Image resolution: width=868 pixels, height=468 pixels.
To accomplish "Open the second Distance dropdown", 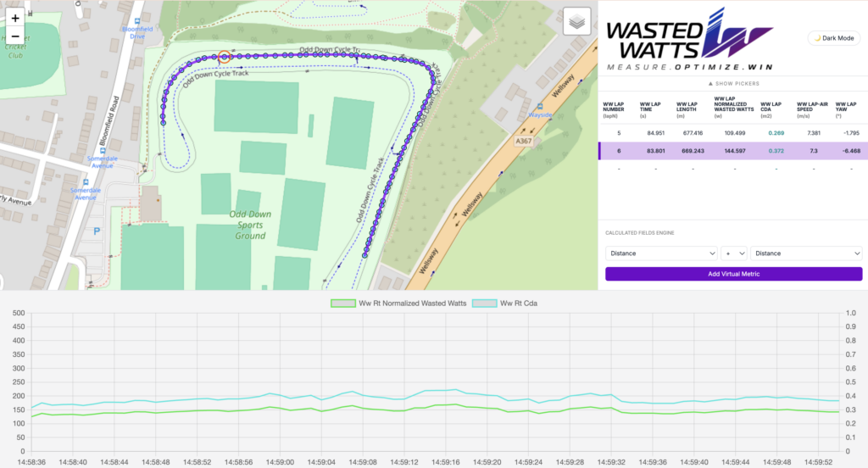I will [x=806, y=253].
